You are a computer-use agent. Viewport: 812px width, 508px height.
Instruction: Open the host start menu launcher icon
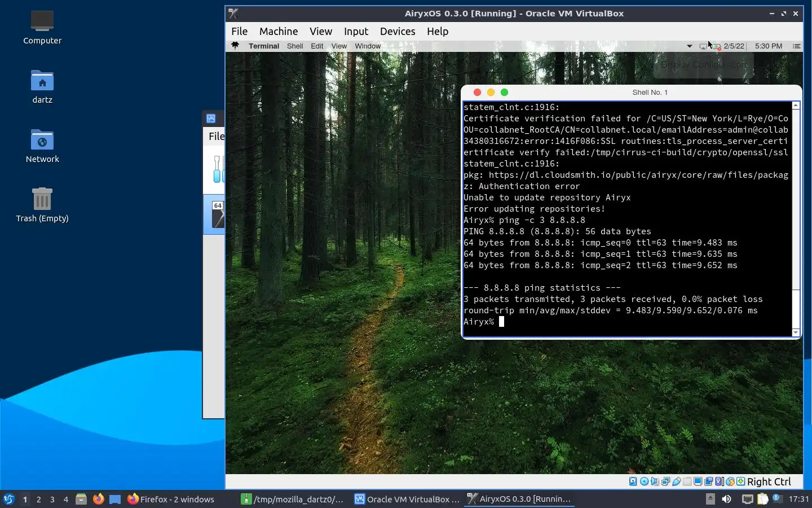coord(9,499)
